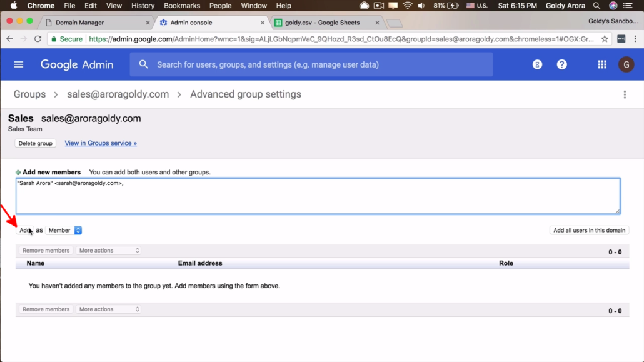Open the Edit menu
Viewport: 644px width, 362px height.
(91, 6)
